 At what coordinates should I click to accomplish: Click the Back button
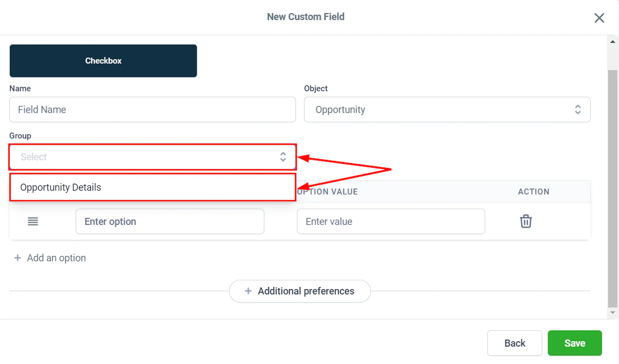[514, 343]
